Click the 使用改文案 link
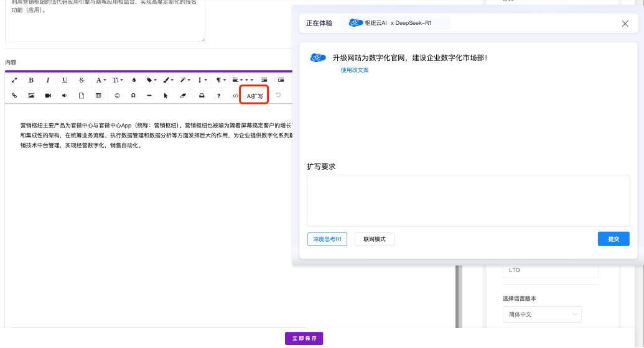 coord(355,70)
